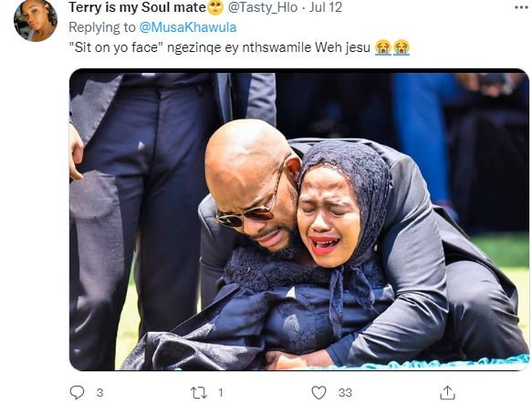Click the second crying emoji in tweet text

pyautogui.click(x=402, y=47)
